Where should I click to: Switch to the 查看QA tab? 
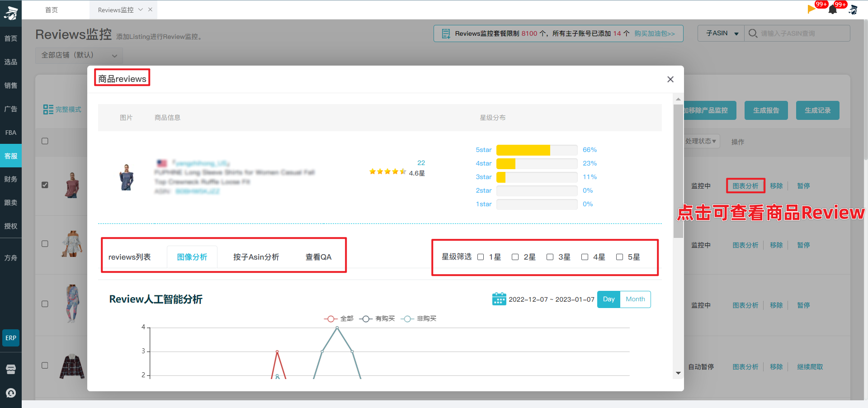[x=318, y=257]
